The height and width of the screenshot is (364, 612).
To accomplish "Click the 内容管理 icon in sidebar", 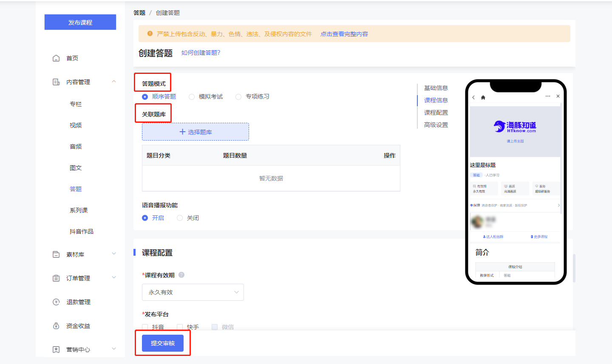I will tap(56, 82).
